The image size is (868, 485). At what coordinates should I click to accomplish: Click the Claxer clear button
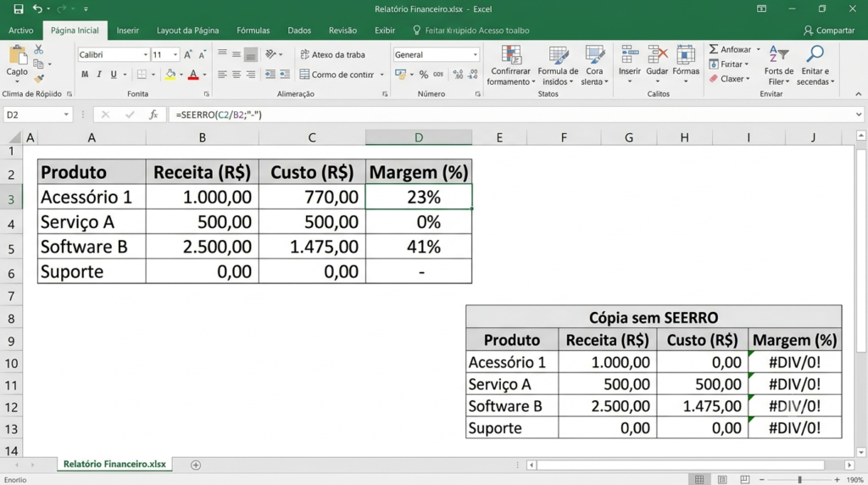(730, 79)
